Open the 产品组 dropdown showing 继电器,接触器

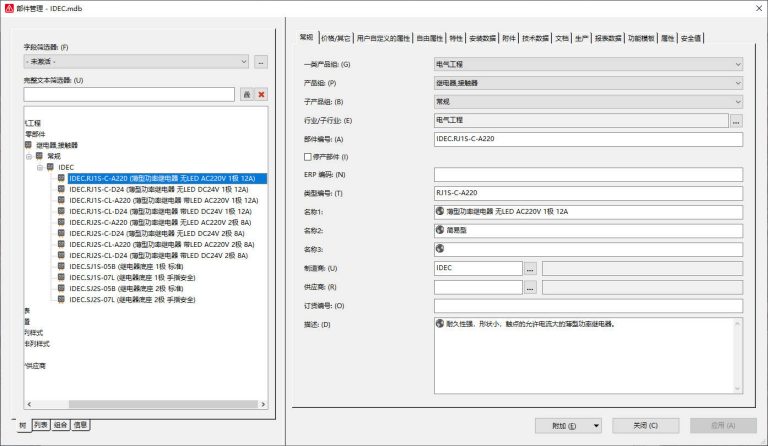[x=588, y=83]
